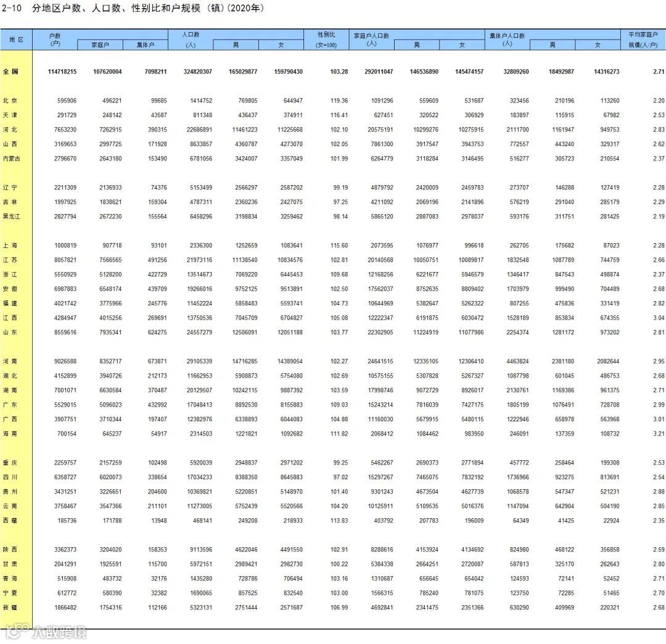Select the '上海' row label
Screen dimensions: 666x644
tap(10, 245)
